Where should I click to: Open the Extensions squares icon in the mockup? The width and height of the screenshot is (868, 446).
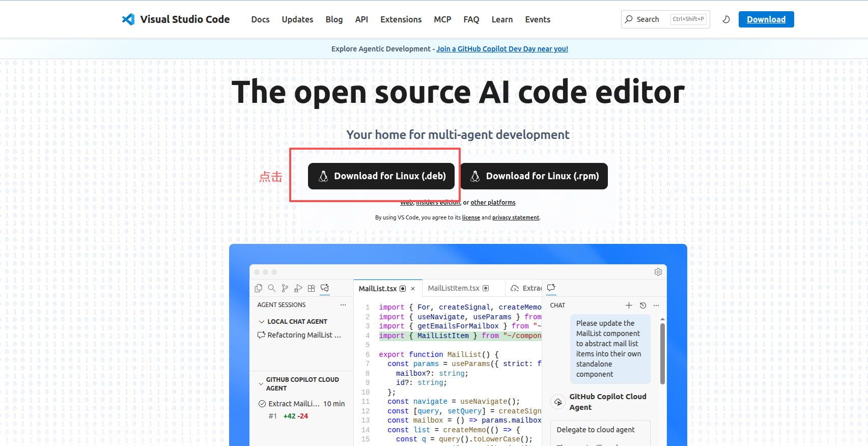tap(312, 288)
